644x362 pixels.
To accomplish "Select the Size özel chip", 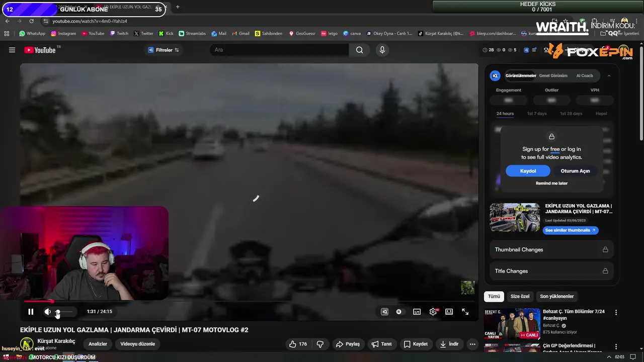I will (520, 296).
